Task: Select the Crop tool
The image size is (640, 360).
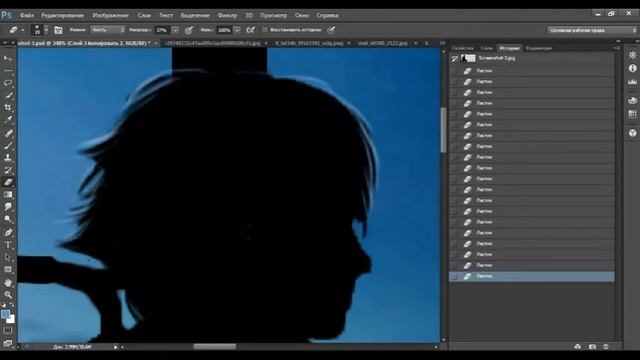Action: (8, 107)
